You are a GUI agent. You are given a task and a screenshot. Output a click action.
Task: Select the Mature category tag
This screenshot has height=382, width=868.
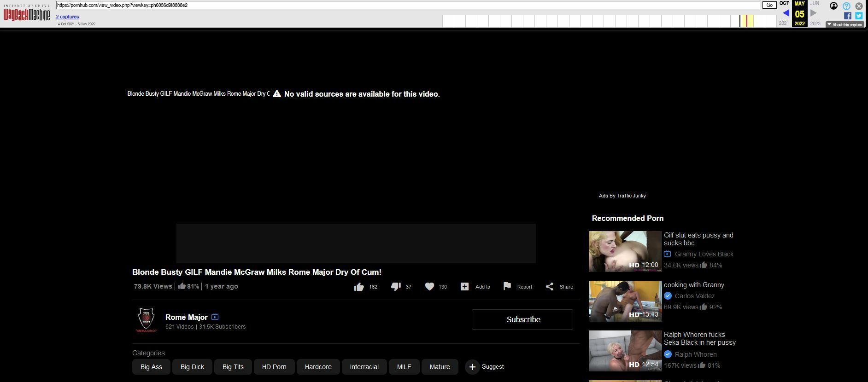pyautogui.click(x=440, y=367)
